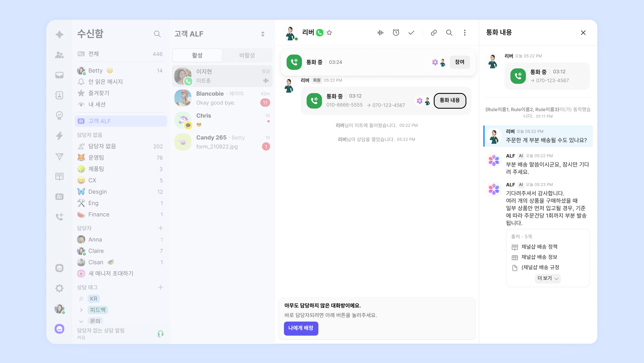644x363 pixels.
Task: Switch to the 비활성 tab
Action: point(247,55)
